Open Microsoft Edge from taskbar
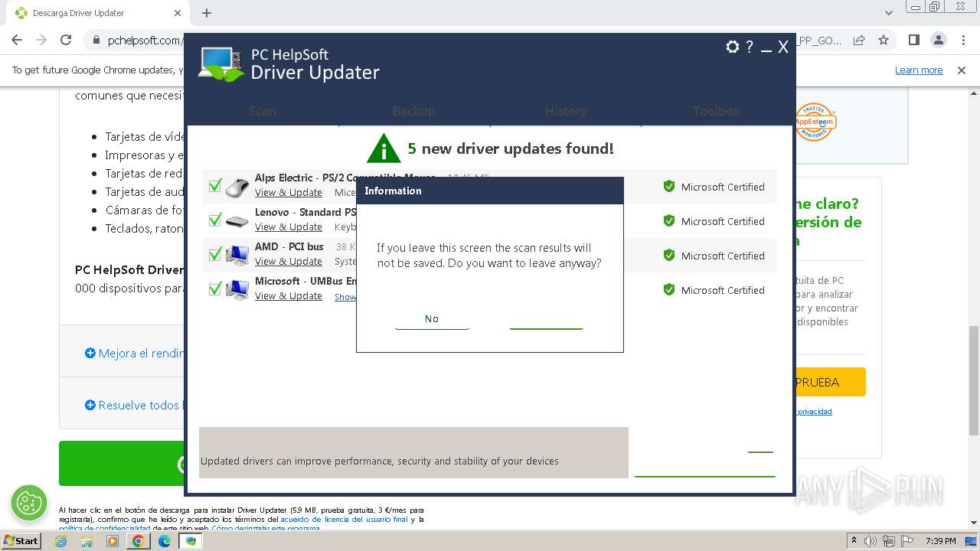980x551 pixels. click(164, 541)
